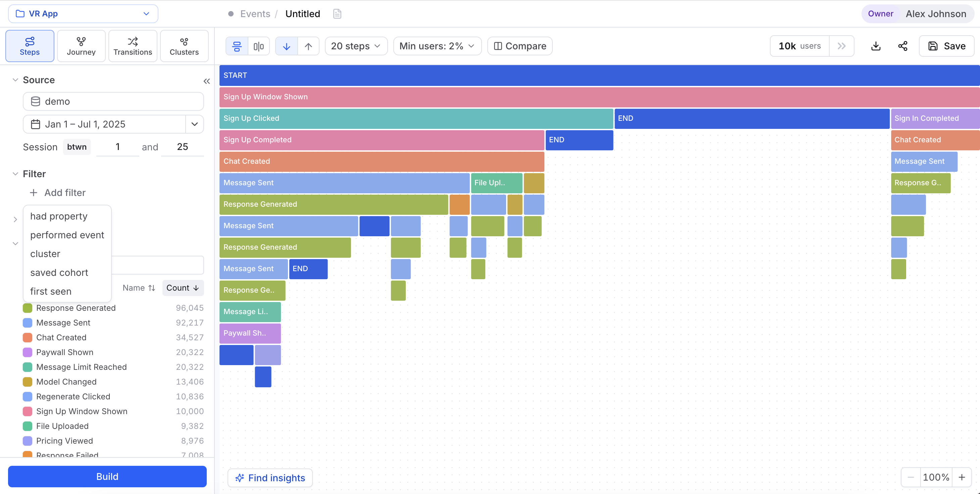Switch to the Steps tab
Viewport: 980px width, 494px height.
click(30, 46)
